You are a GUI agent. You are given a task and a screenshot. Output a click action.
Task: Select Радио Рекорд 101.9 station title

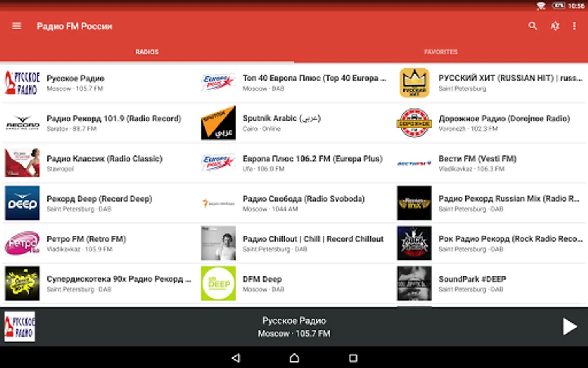(114, 118)
